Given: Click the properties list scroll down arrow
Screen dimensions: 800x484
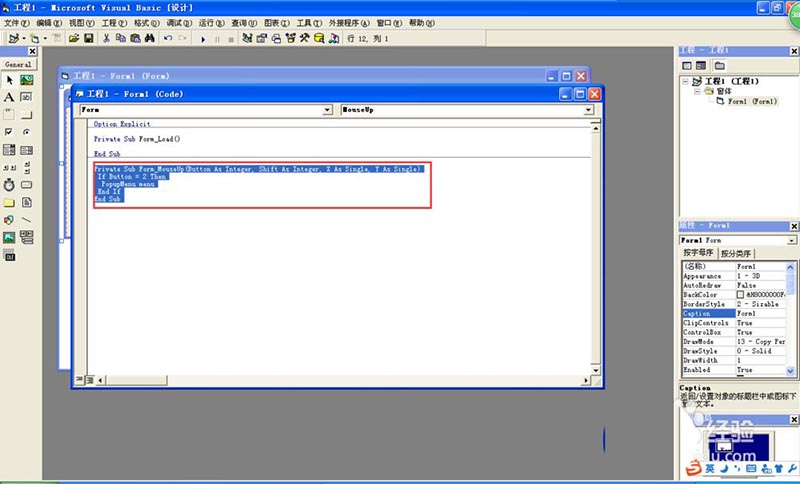Looking at the screenshot, I should point(790,371).
